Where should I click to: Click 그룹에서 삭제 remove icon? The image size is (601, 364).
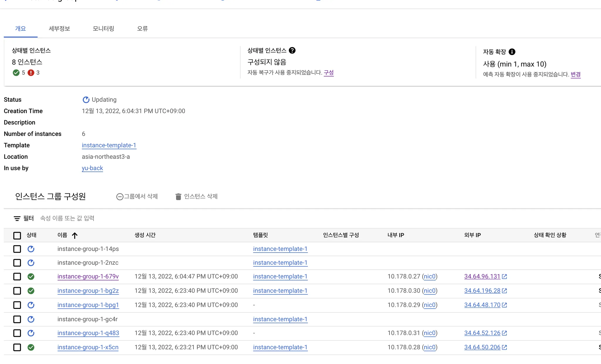click(x=119, y=197)
